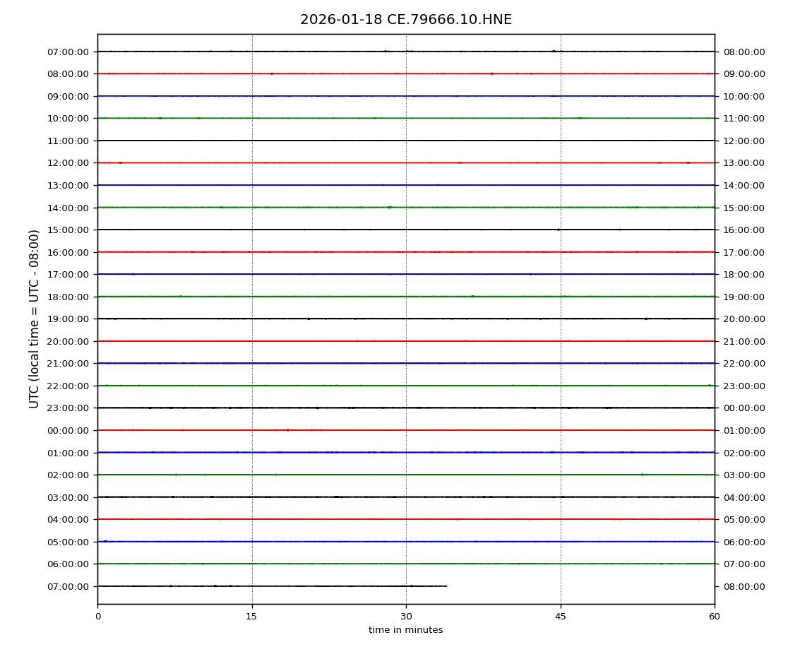Select the 15 tick label on x-axis
812x671 pixels.
(x=252, y=617)
